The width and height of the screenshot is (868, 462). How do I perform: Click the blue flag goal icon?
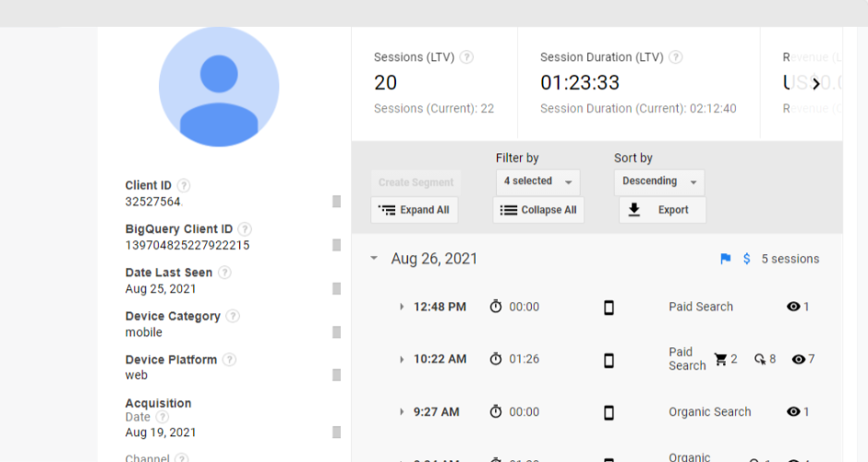tap(726, 260)
